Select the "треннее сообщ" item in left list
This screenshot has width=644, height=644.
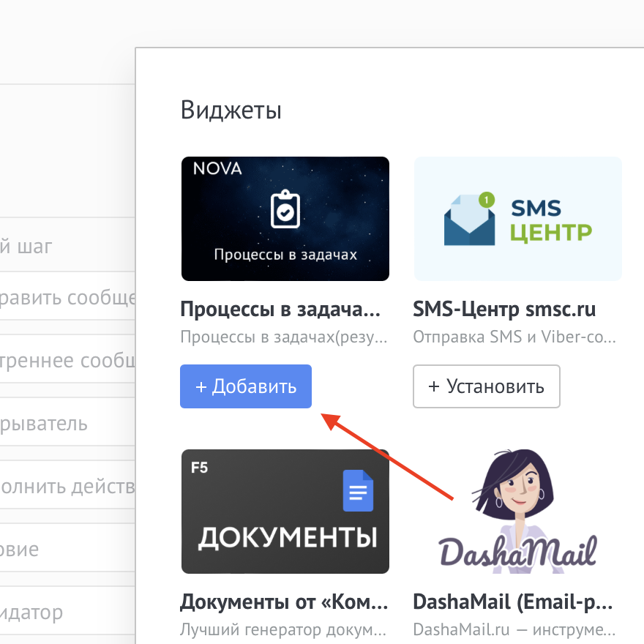[68, 361]
